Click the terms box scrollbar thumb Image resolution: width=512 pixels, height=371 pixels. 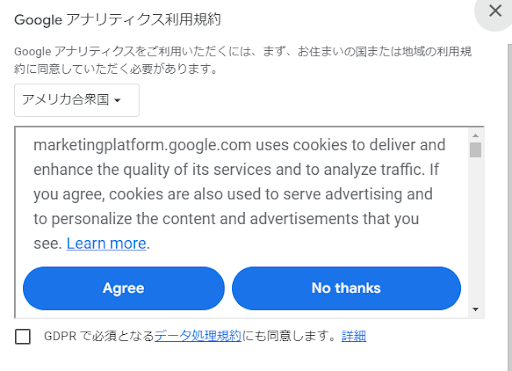coord(476,150)
